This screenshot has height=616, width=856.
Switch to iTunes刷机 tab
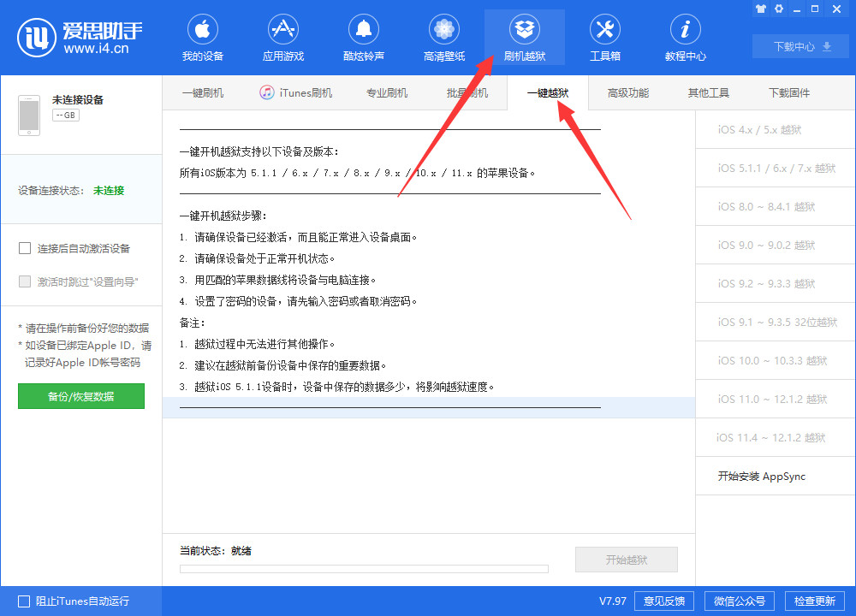(x=296, y=93)
